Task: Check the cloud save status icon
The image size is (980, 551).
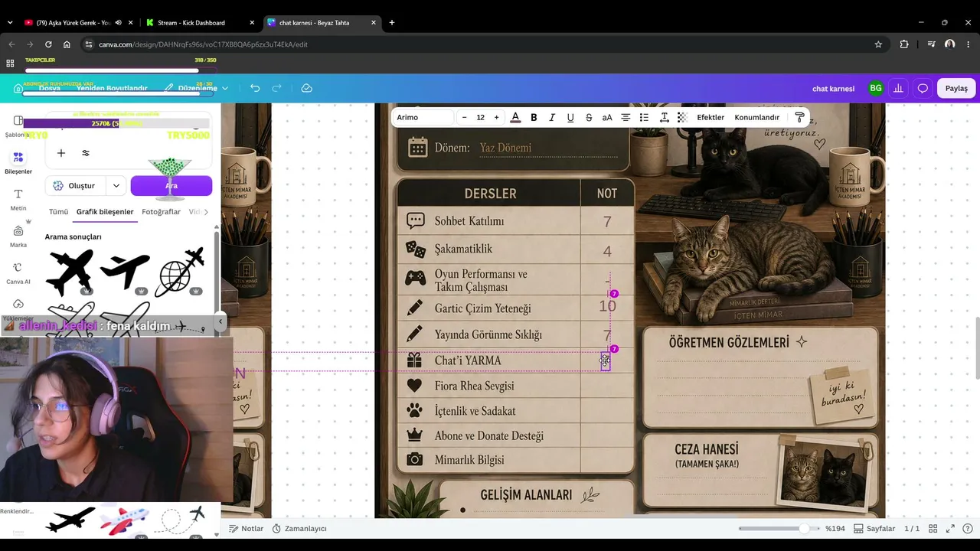Action: (306, 88)
